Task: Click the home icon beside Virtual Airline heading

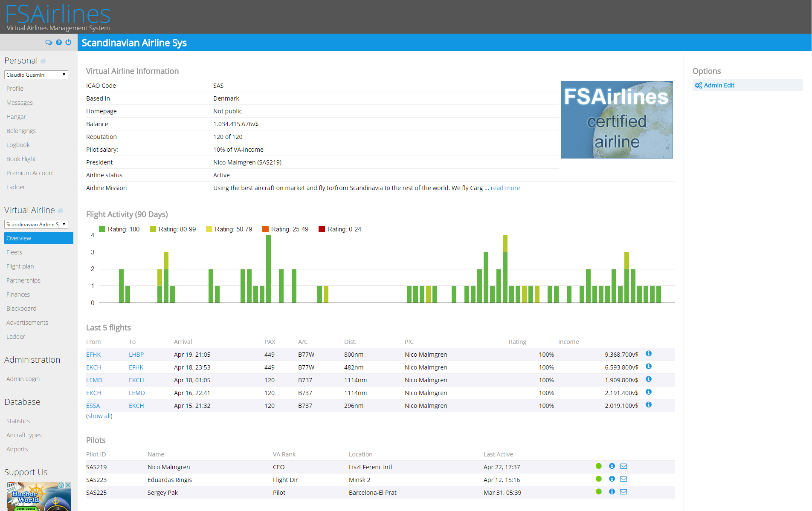Action: [60, 211]
